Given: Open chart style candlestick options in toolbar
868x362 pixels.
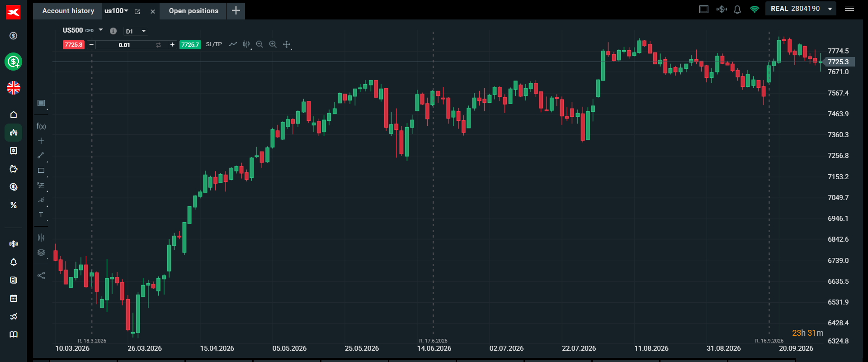Looking at the screenshot, I should (246, 44).
